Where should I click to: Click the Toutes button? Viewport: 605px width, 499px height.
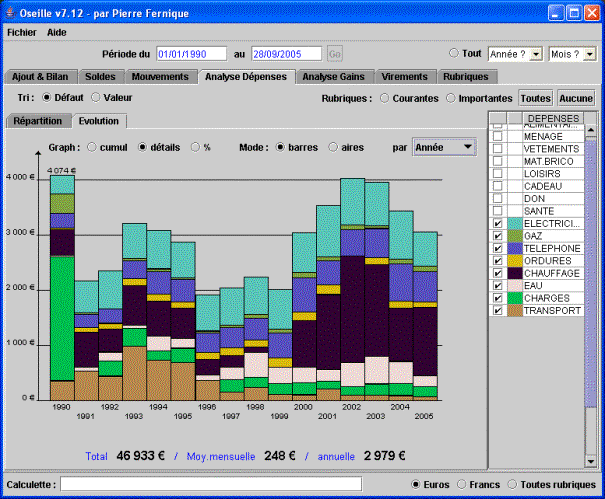536,98
